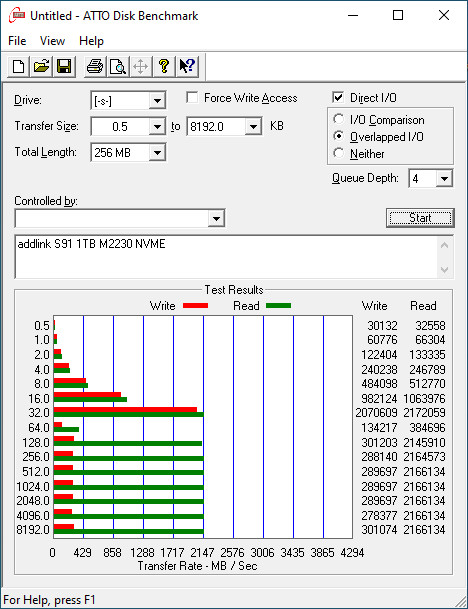Expand the Queue Depth dropdown
Viewport: 468px width, 609px height.
pyautogui.click(x=444, y=179)
